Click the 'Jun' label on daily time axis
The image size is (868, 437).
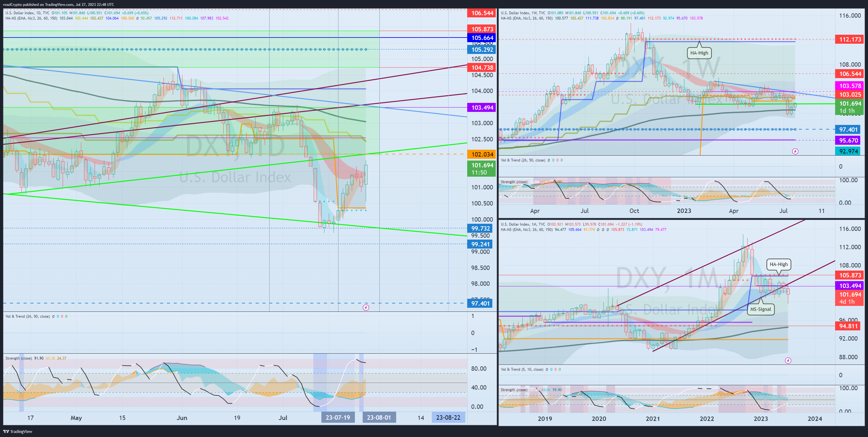(181, 418)
